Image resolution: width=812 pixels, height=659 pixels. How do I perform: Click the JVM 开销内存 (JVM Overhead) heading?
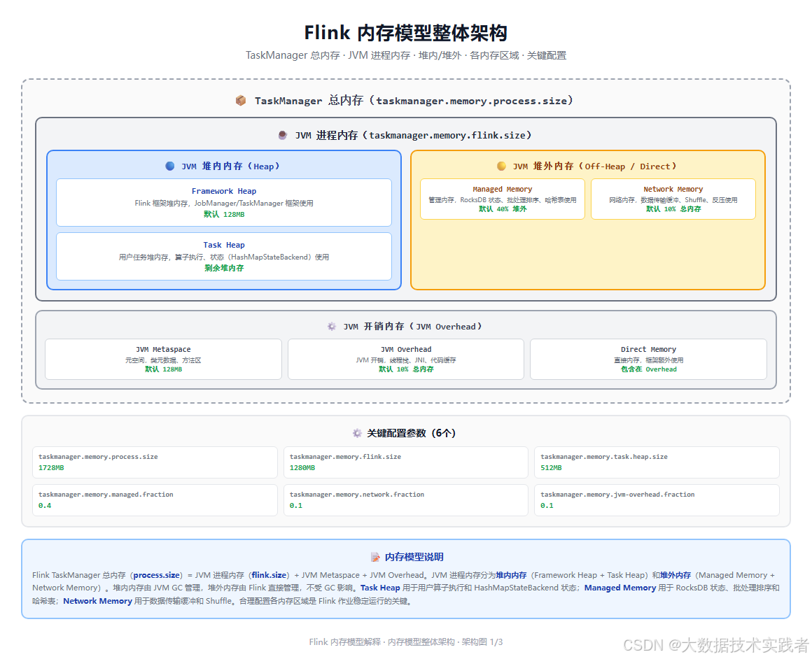[413, 327]
